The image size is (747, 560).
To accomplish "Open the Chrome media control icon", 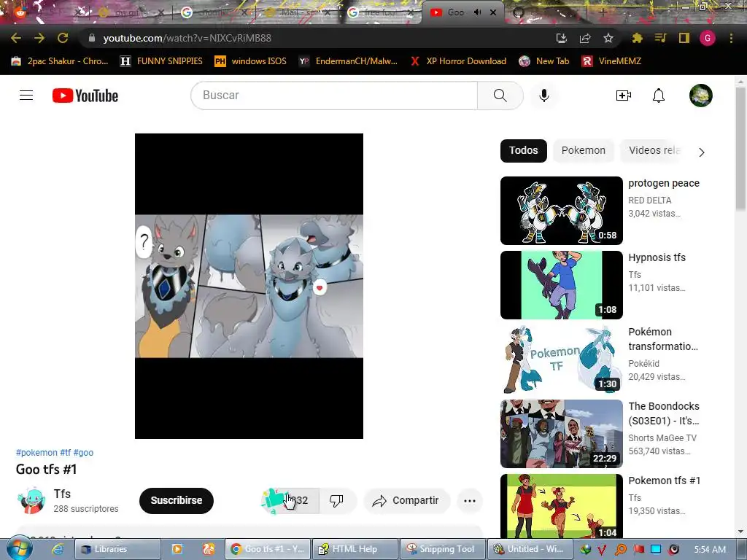I will click(x=660, y=38).
